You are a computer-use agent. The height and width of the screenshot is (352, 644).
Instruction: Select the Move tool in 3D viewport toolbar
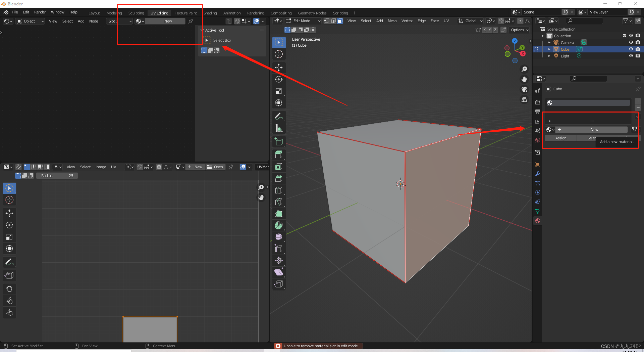pyautogui.click(x=279, y=68)
